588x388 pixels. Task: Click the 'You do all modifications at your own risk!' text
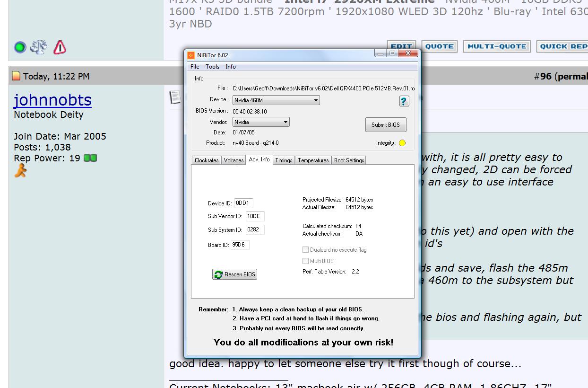pos(303,342)
